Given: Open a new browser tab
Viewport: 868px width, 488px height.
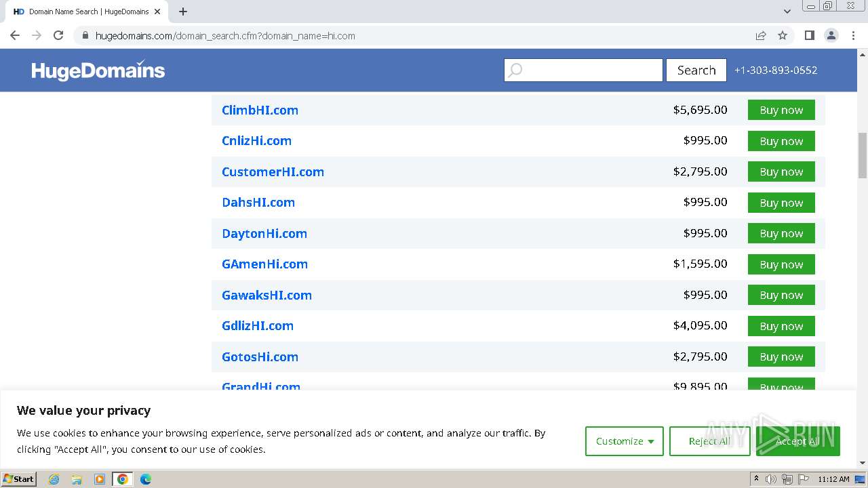Looking at the screenshot, I should point(183,12).
